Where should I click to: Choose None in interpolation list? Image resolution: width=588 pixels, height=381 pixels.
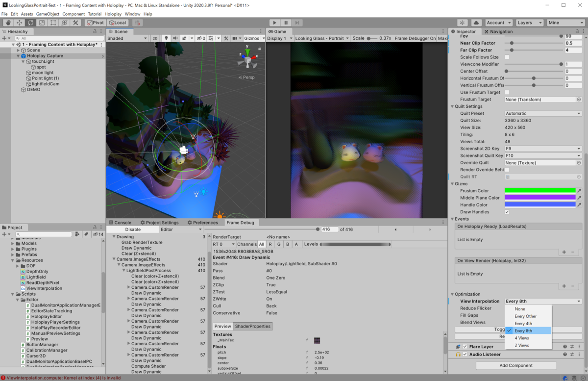click(528, 309)
